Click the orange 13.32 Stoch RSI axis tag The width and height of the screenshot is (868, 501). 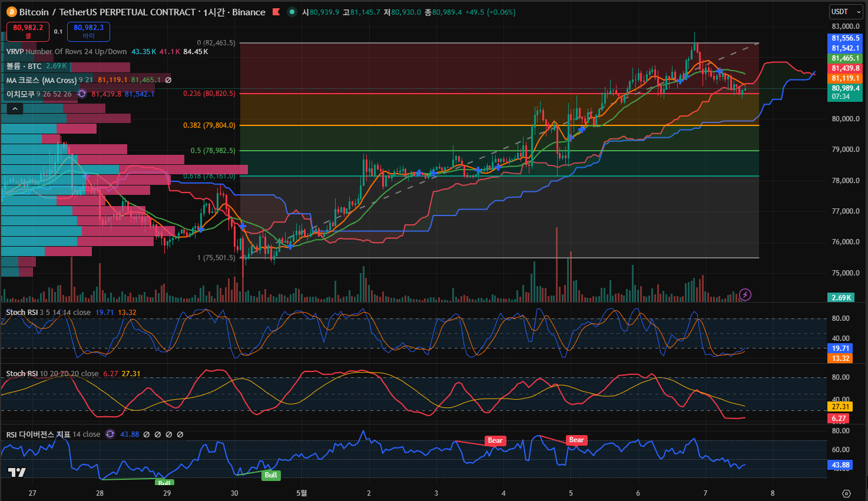[840, 359]
